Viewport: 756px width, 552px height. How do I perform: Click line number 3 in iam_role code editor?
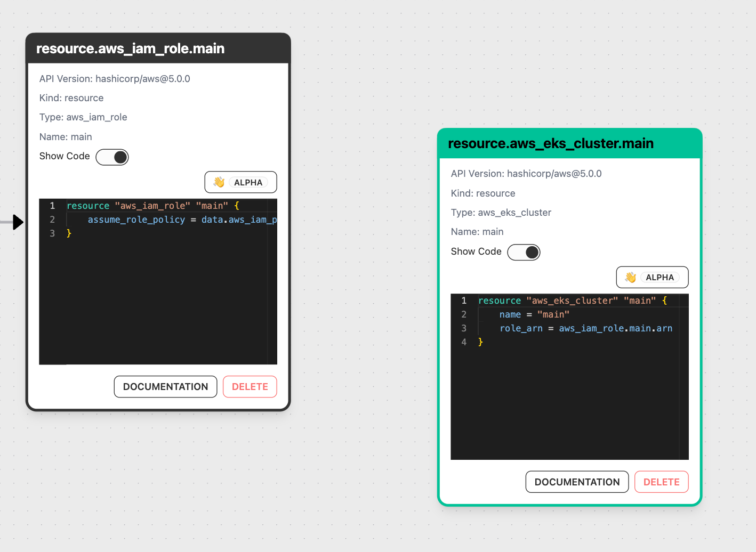tap(52, 233)
